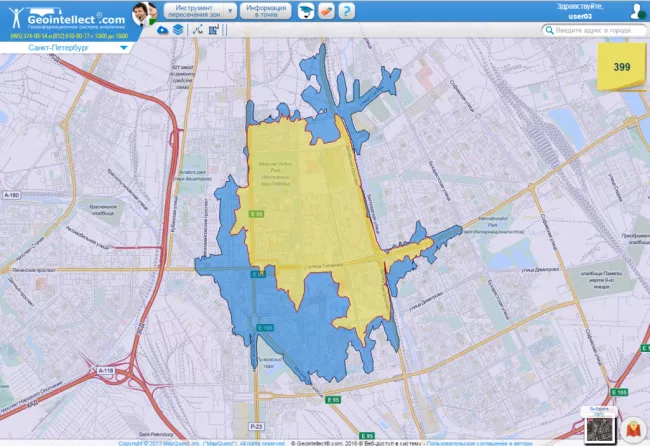Click the red marker icon bottom right
This screenshot has width=650, height=446.
point(631,429)
